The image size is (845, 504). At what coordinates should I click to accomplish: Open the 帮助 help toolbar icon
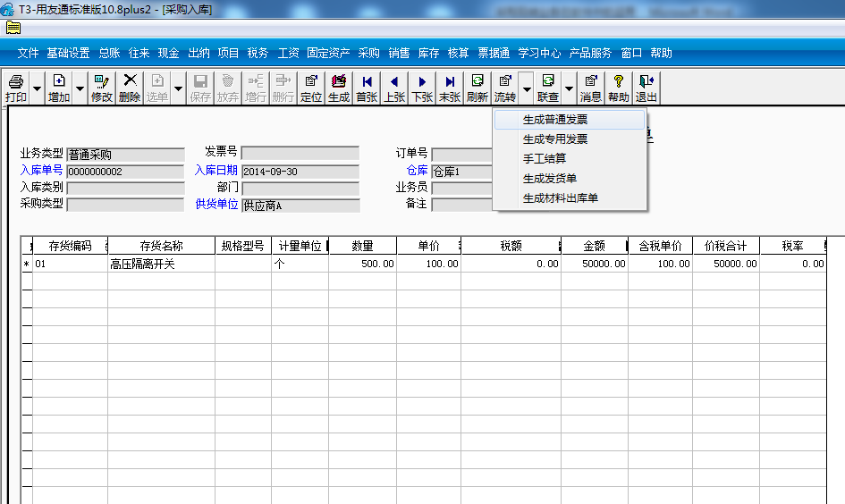[619, 88]
